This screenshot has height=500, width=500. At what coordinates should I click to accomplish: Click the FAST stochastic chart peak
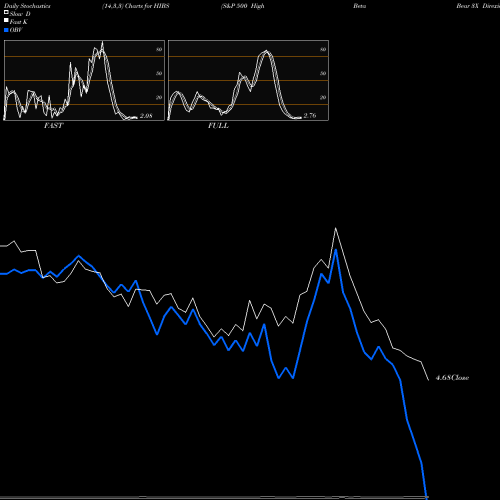[102, 43]
